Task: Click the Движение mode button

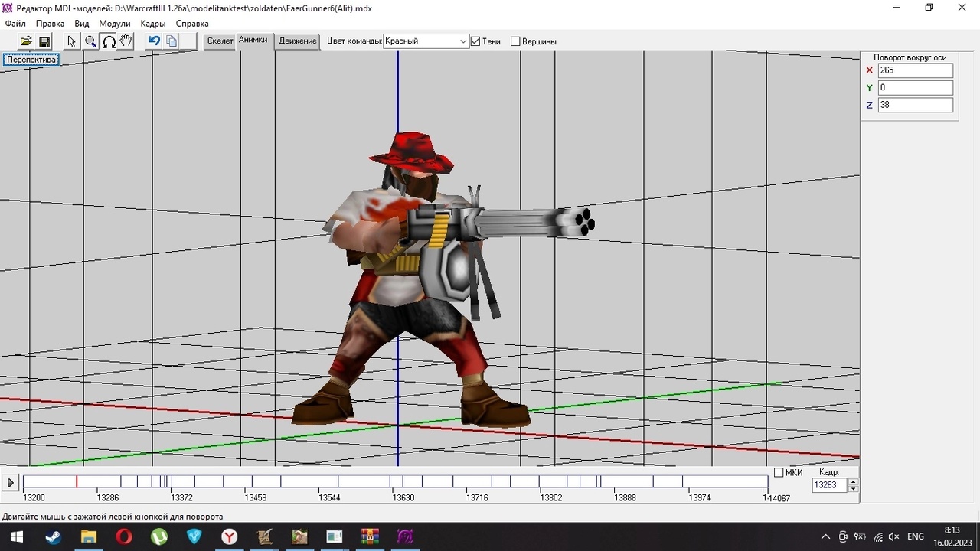Action: pos(298,41)
